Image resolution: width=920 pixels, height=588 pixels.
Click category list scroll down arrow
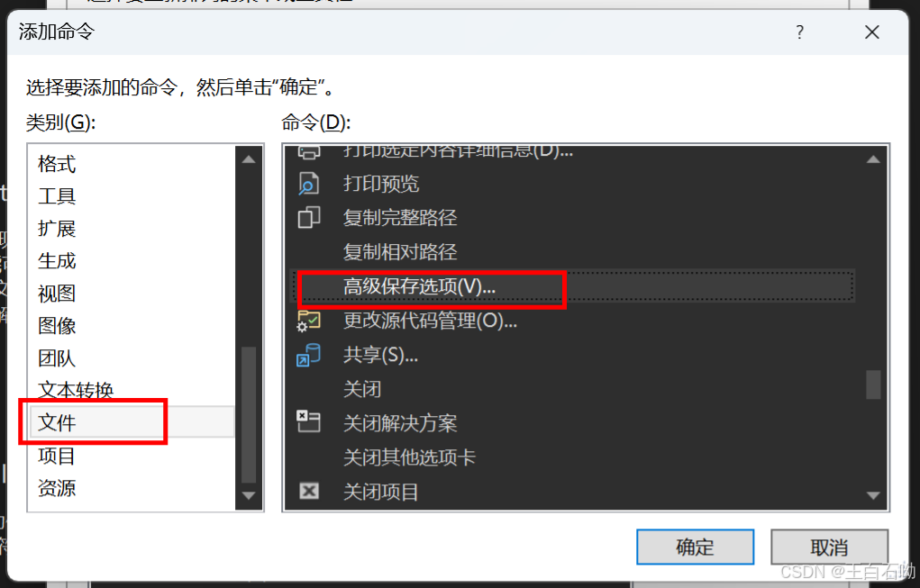(249, 496)
